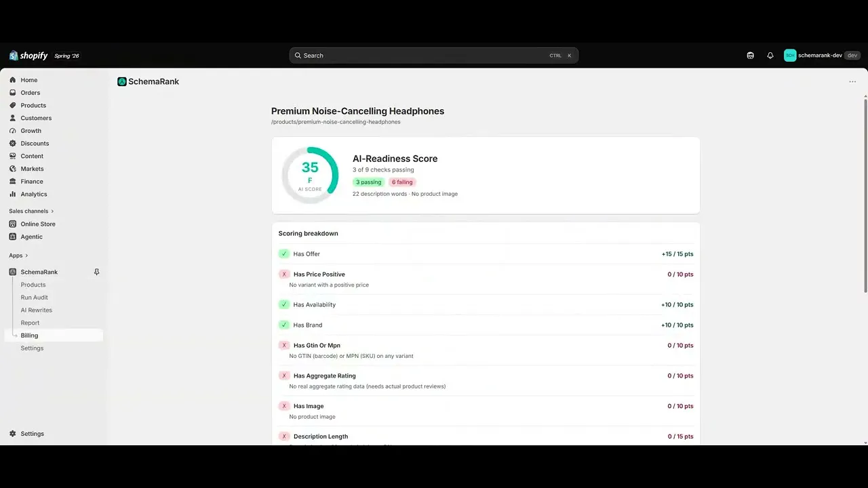Screen dimensions: 868x488
Task: Click the red X next to Description Length
Action: point(284,436)
